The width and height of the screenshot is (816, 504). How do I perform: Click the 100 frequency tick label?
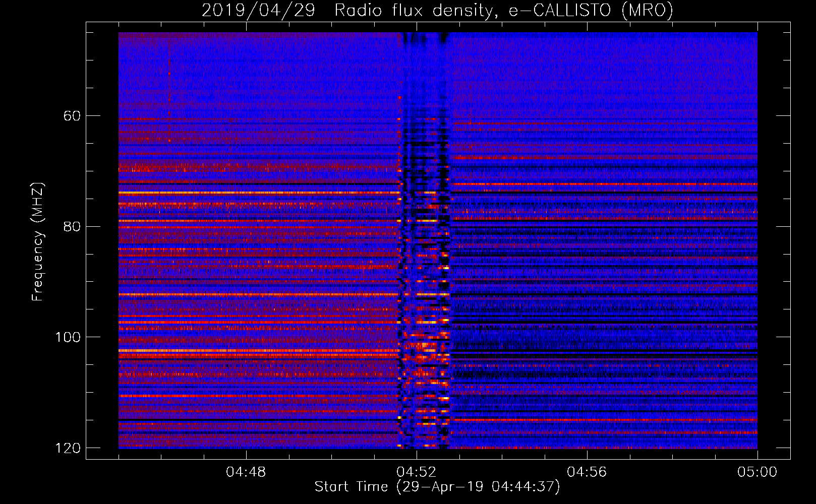coord(67,337)
